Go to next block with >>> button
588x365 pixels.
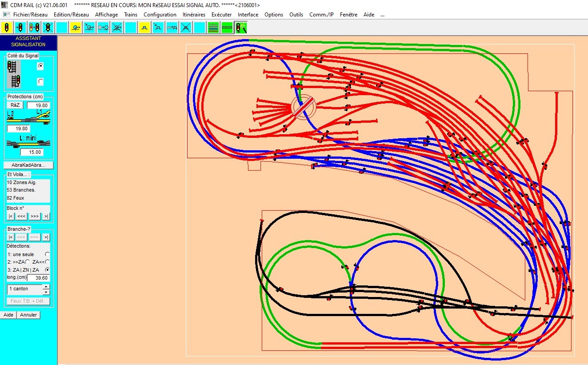click(34, 216)
